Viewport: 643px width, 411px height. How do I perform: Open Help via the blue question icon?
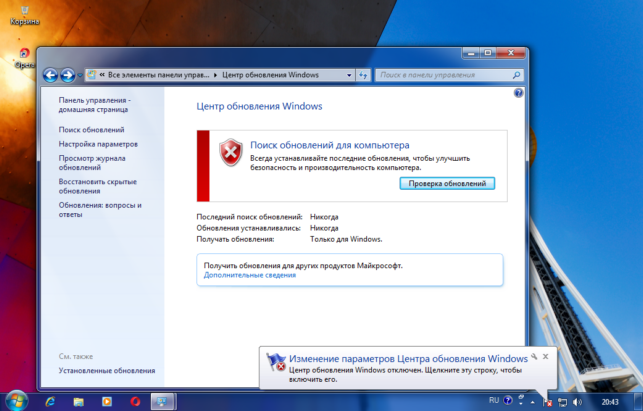pos(518,93)
